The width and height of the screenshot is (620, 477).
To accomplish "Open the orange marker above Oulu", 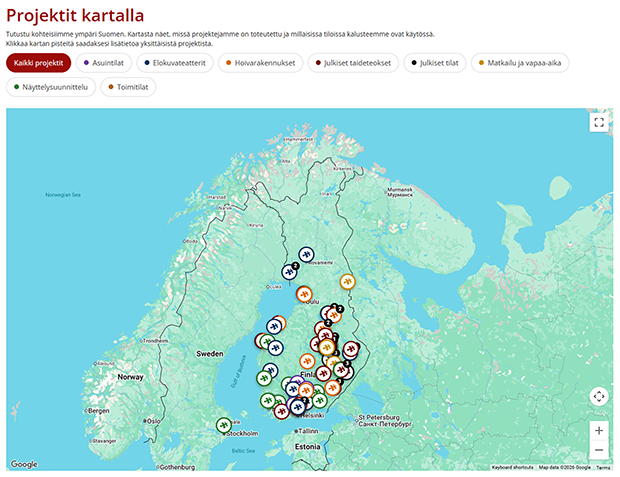I will pyautogui.click(x=304, y=294).
